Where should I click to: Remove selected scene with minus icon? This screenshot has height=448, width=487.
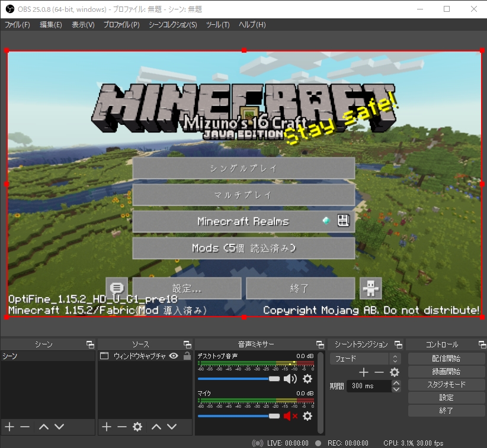coord(25,427)
